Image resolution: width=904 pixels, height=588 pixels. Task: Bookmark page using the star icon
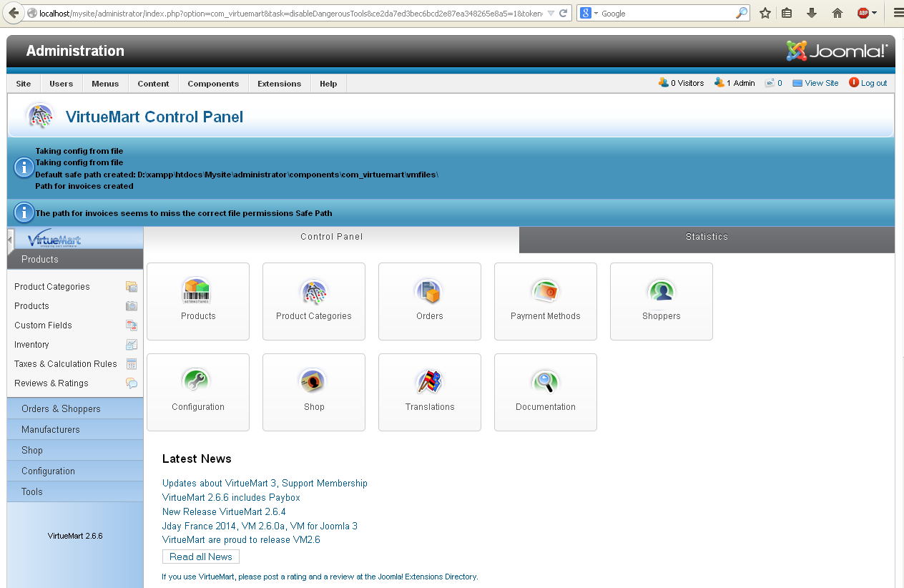(x=765, y=13)
